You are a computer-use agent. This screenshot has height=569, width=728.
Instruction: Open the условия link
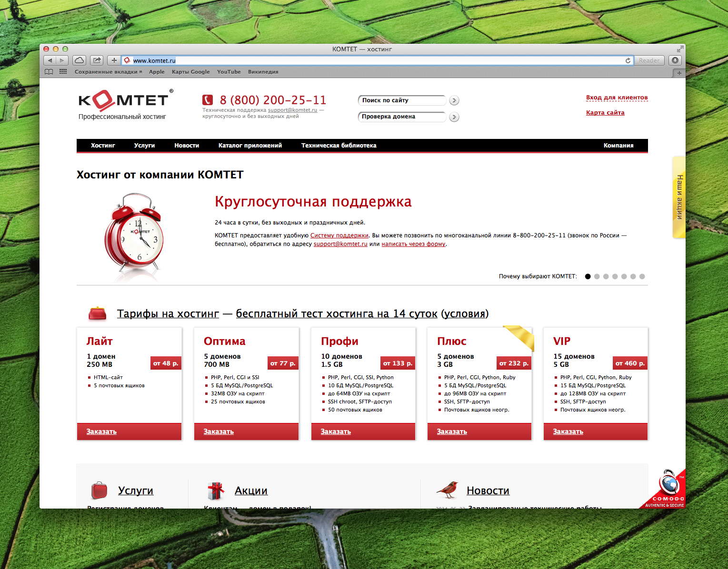[x=465, y=314]
